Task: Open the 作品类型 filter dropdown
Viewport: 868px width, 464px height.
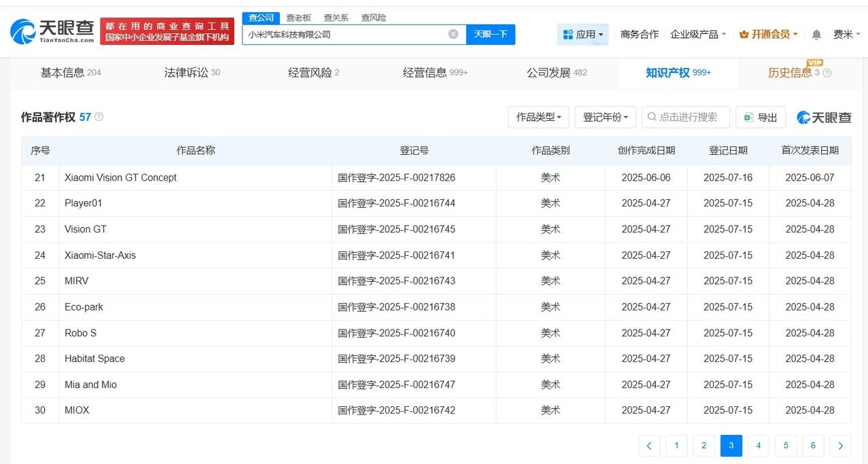Action: 538,117
